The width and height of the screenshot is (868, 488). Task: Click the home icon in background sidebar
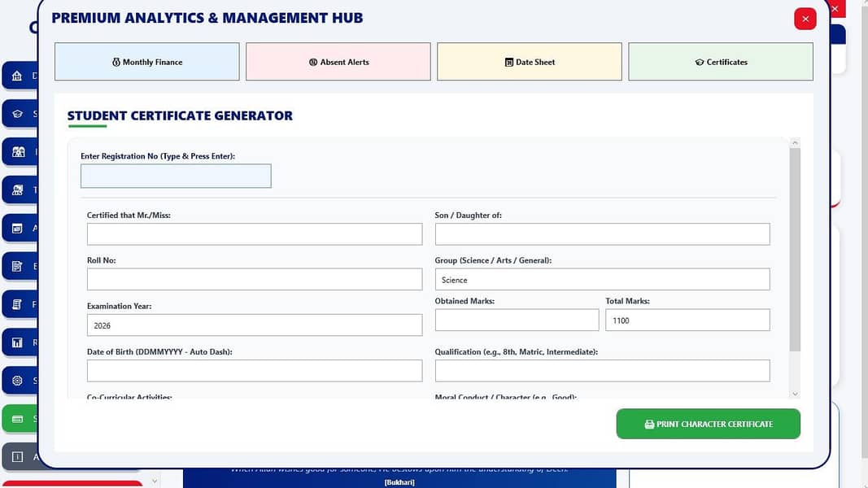click(x=17, y=76)
